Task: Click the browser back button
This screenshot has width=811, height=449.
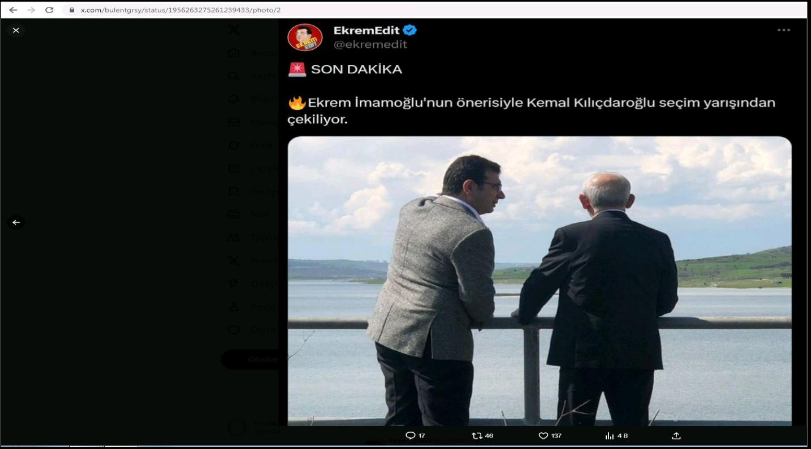Action: coord(13,9)
